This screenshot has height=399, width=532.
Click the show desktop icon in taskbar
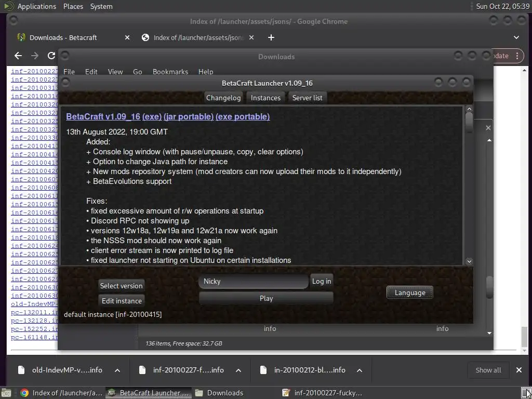(x=6, y=393)
